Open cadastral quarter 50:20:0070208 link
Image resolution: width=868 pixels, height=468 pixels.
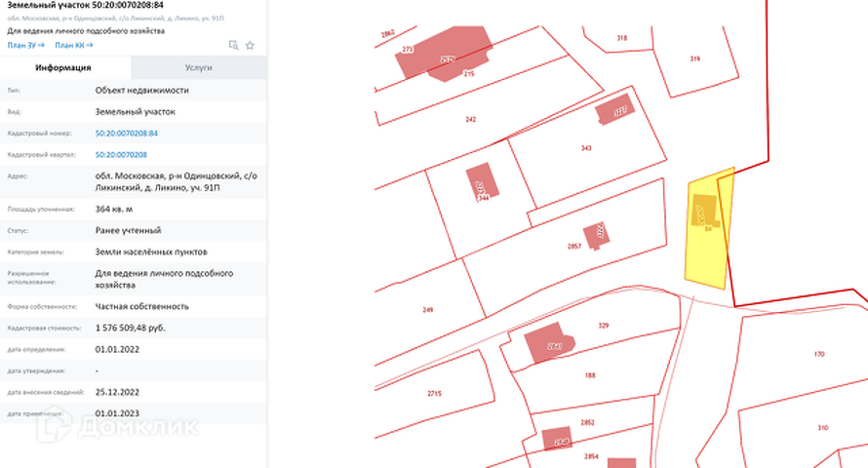click(x=121, y=155)
